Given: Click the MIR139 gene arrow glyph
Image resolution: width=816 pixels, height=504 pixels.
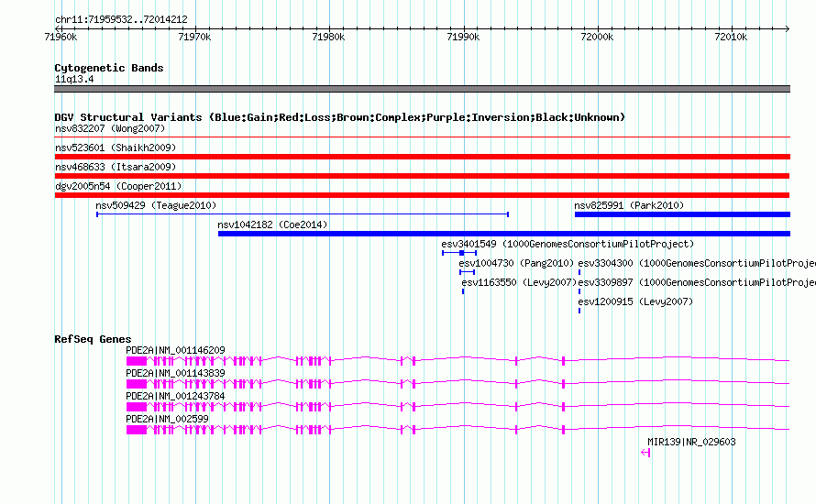Looking at the screenshot, I should (x=645, y=453).
